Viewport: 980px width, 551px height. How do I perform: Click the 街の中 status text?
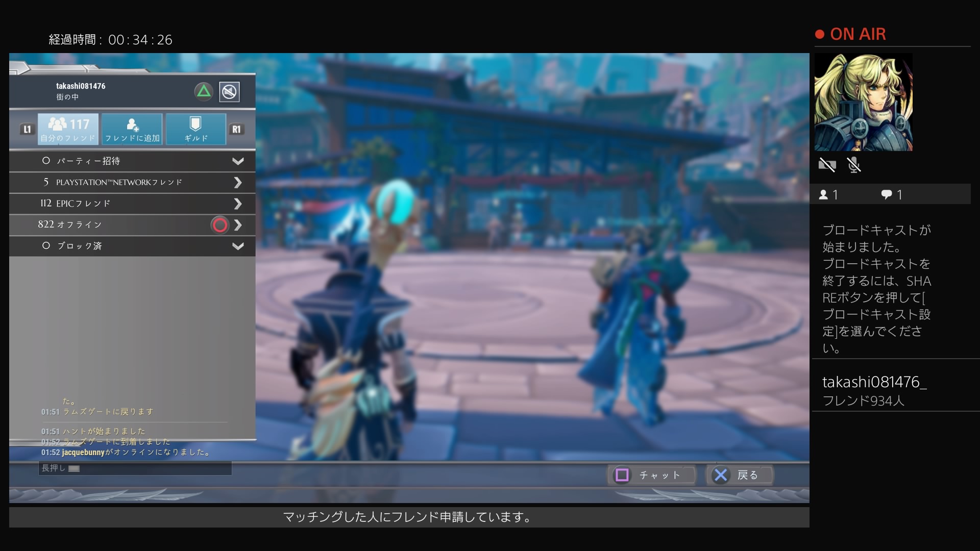[67, 97]
